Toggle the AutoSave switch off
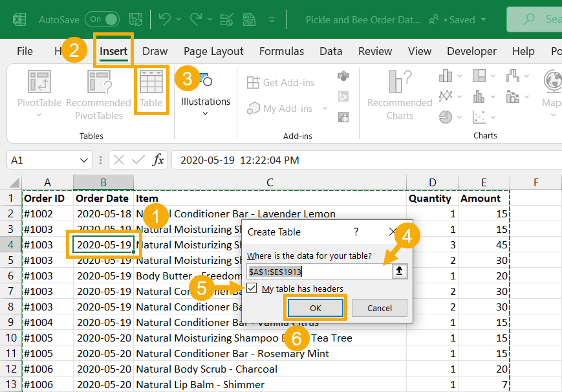The height and width of the screenshot is (392, 562). coord(102,19)
